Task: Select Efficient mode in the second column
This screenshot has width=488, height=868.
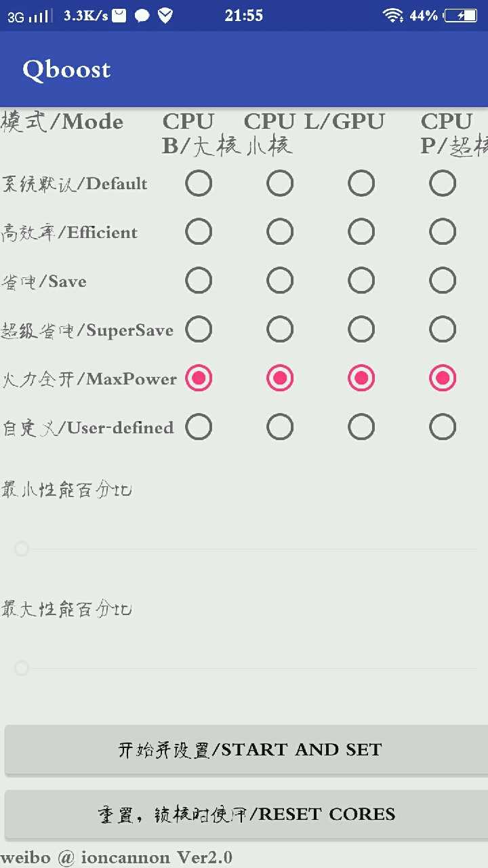Action: (x=280, y=232)
